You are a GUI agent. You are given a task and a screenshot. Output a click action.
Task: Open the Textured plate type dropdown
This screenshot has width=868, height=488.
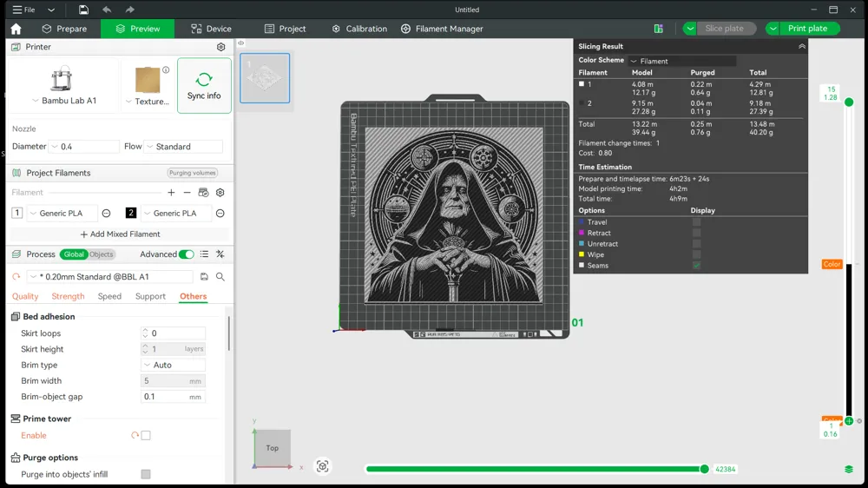point(128,102)
